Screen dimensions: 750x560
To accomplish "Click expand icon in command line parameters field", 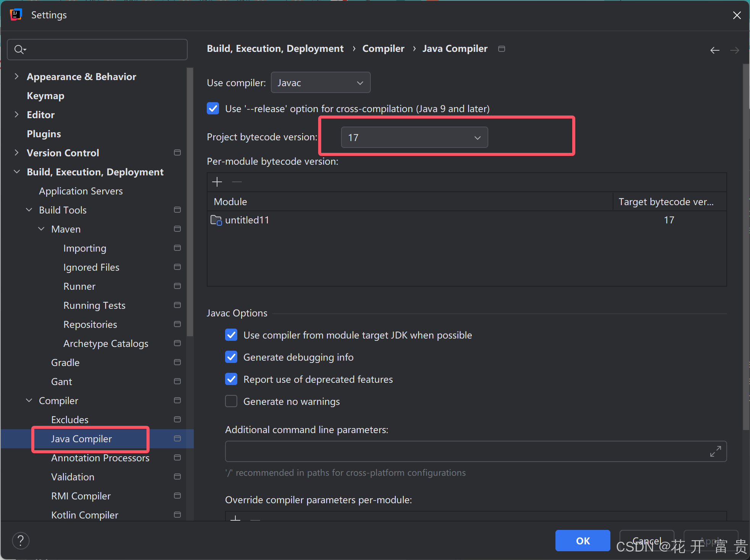I will (715, 451).
